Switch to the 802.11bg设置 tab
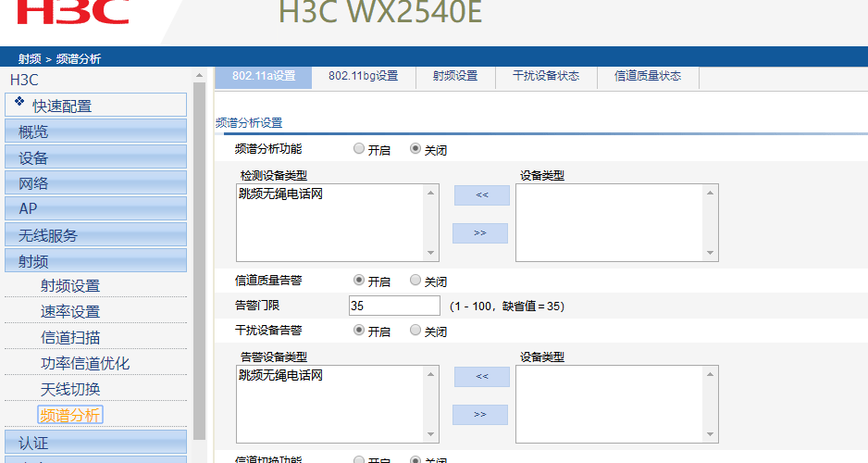This screenshot has width=868, height=463. 363,77
